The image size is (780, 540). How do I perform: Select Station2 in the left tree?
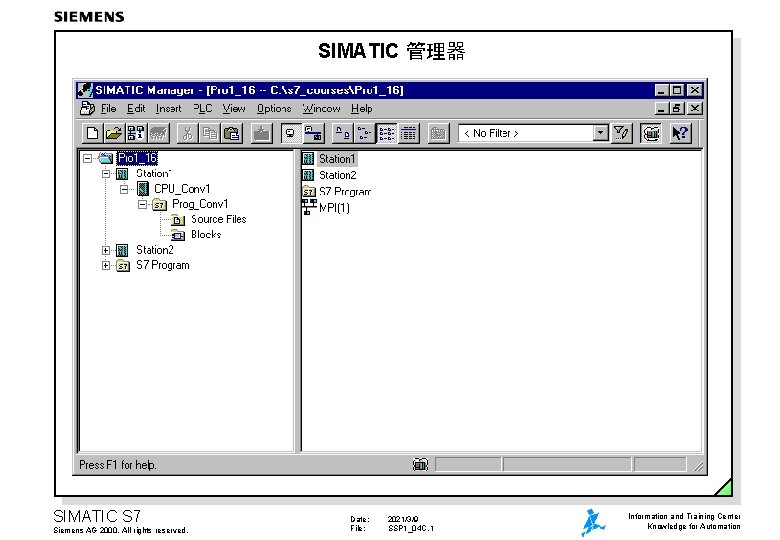(x=155, y=250)
